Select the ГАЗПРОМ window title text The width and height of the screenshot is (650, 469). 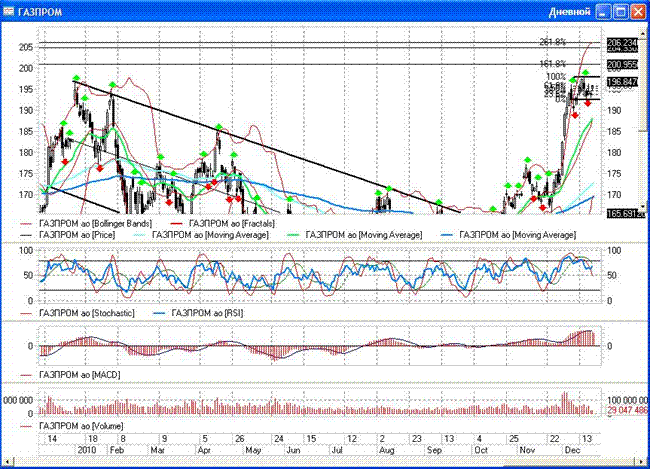tap(40, 12)
